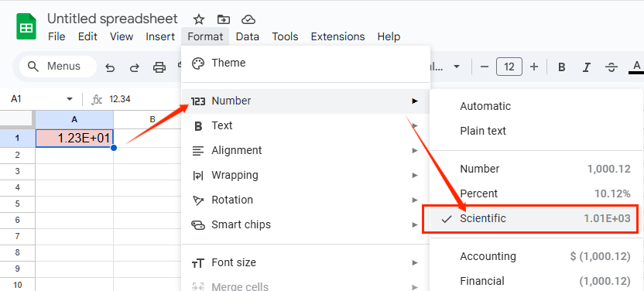
Task: Toggle italic formatting
Action: click(587, 67)
